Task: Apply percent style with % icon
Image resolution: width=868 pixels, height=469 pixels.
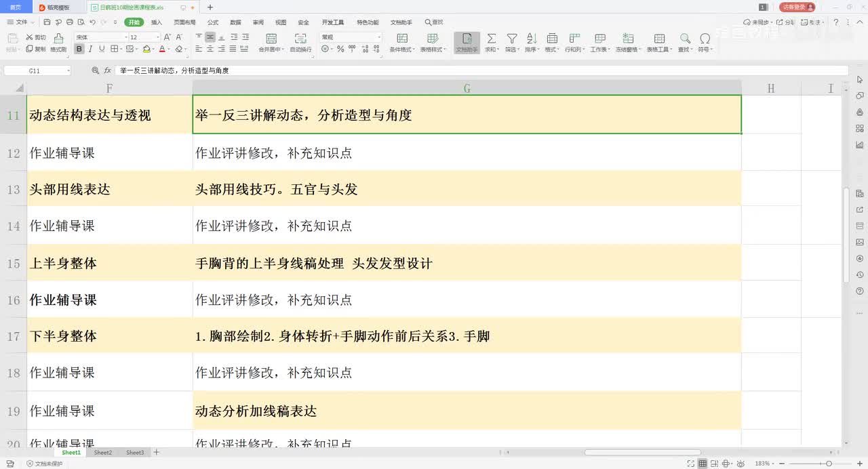Action: [x=340, y=49]
